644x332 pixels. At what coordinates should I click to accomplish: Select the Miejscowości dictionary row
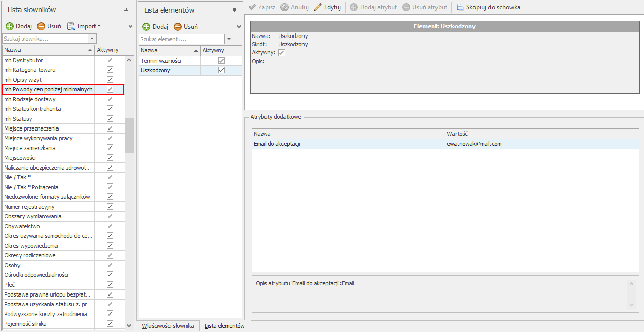coord(48,158)
